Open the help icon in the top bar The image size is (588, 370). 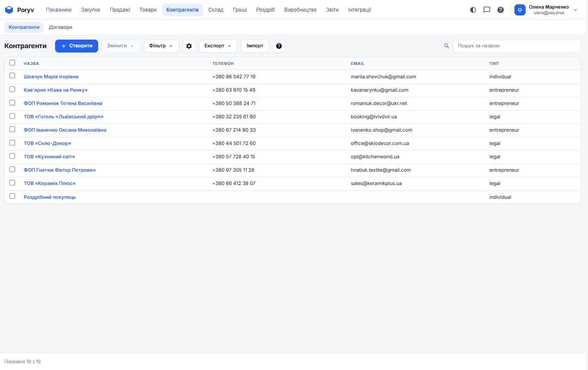pos(501,10)
